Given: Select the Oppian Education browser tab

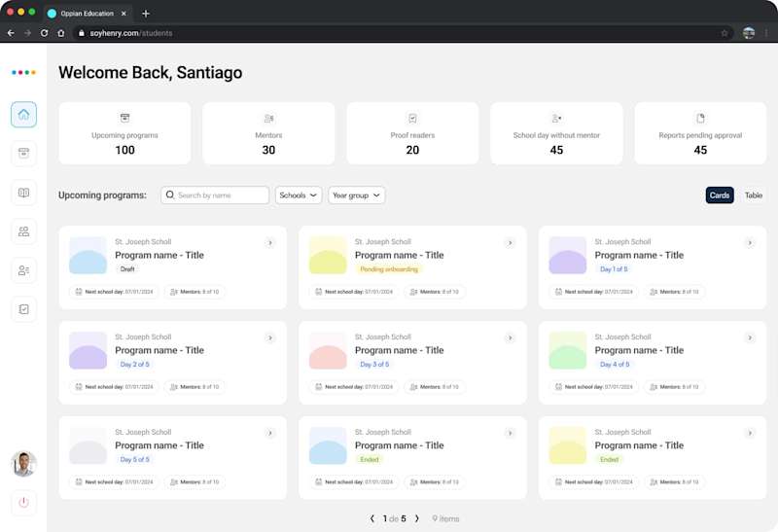Looking at the screenshot, I should (x=87, y=14).
